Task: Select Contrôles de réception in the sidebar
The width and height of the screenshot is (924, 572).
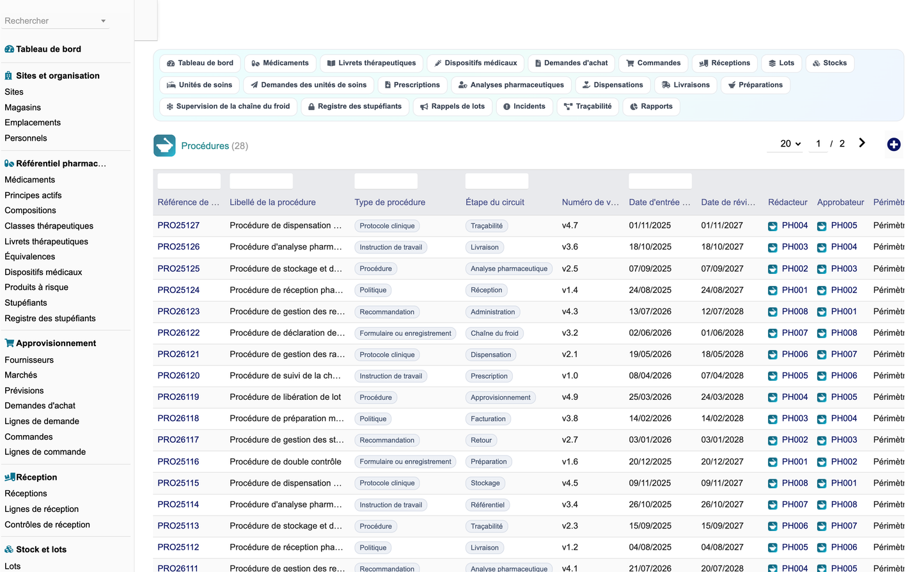Action: click(47, 525)
